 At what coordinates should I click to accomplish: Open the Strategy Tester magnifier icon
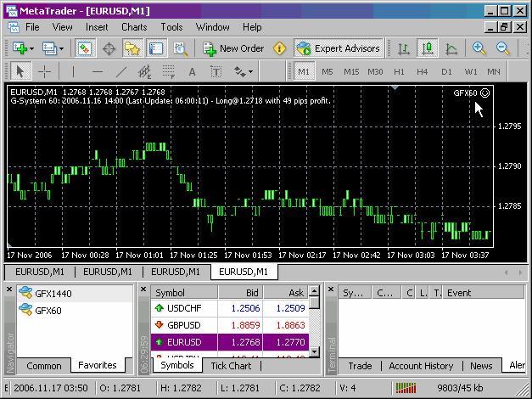(180, 48)
